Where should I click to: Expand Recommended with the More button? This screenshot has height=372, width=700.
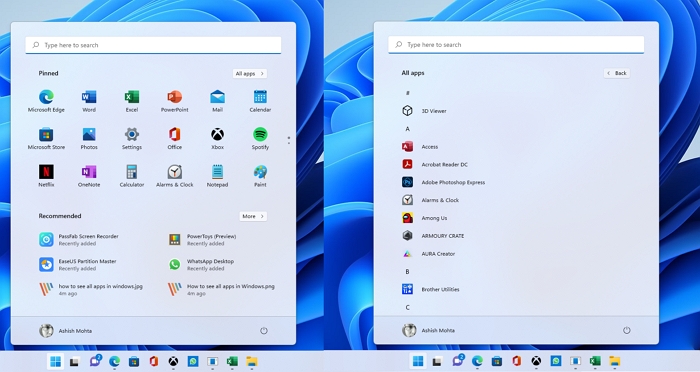coord(253,216)
